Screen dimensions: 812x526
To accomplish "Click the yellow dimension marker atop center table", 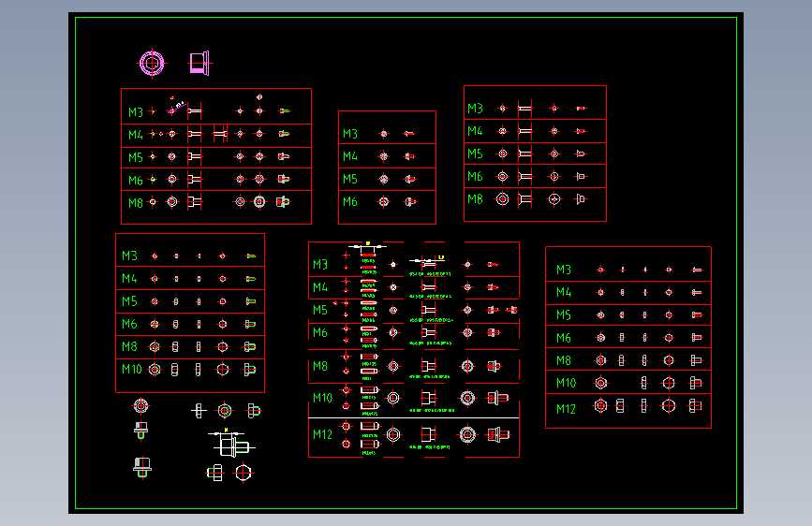I will pos(368,242).
